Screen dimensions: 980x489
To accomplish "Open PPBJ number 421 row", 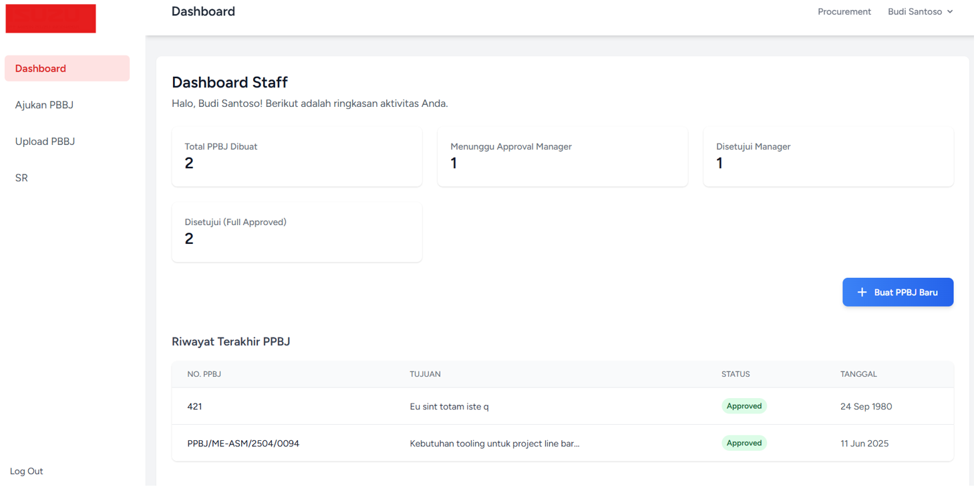I will point(195,406).
